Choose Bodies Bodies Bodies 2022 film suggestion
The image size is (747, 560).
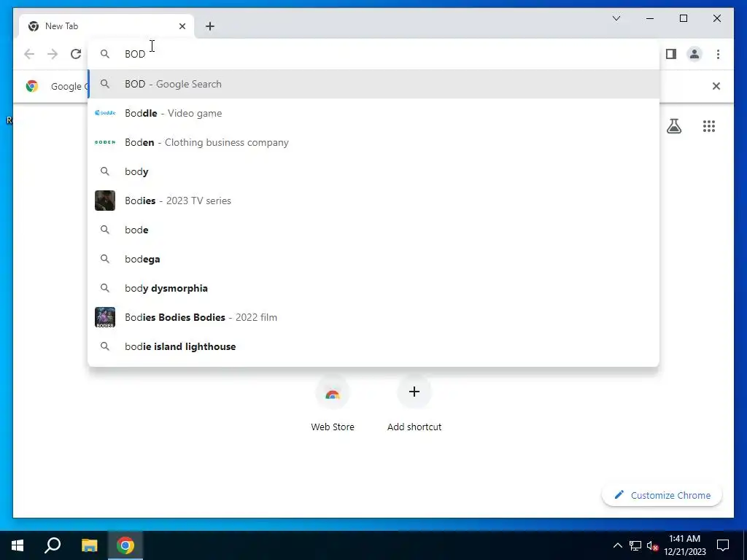click(374, 317)
